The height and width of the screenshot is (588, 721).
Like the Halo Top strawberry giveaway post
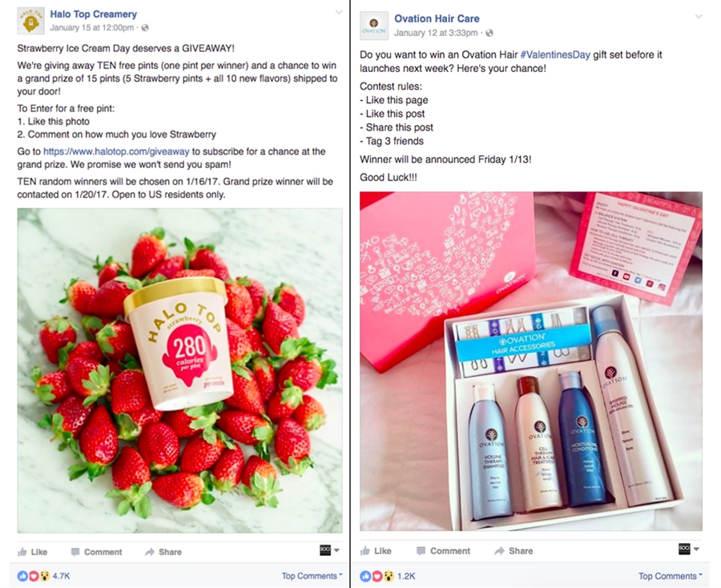tap(32, 552)
